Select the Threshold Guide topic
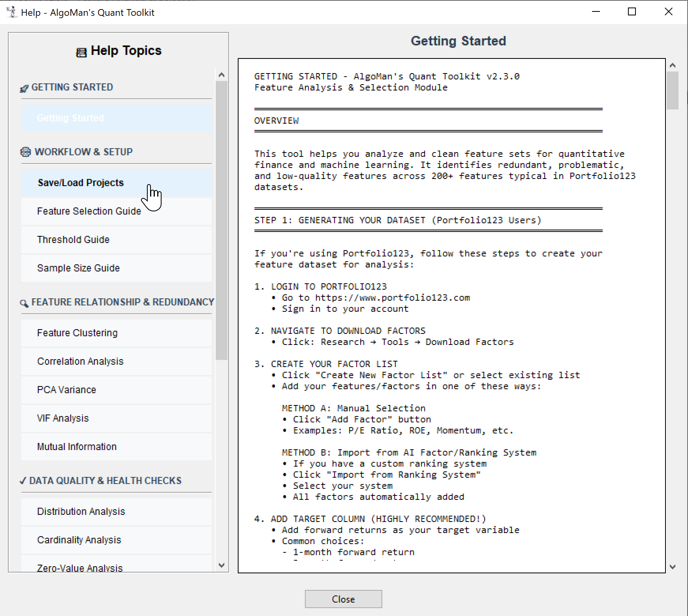 73,239
